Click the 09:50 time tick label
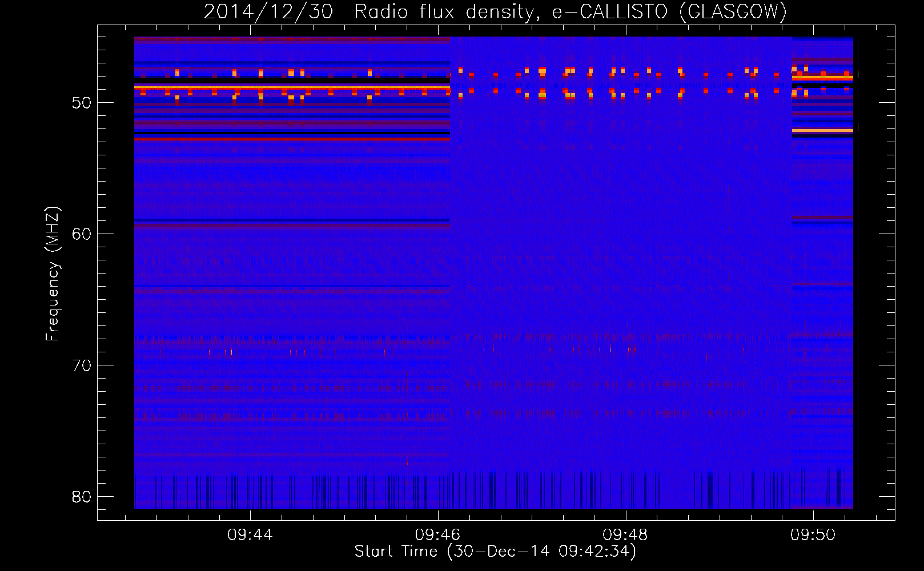 813,534
